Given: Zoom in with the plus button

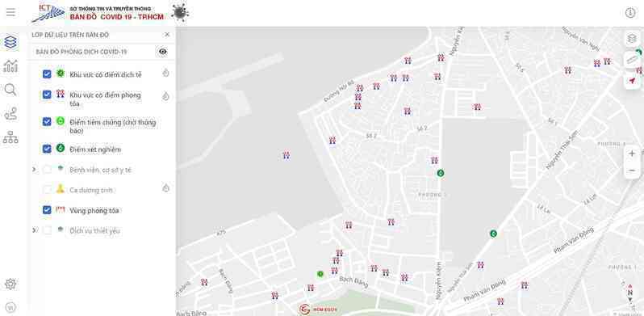Looking at the screenshot, I should pyautogui.click(x=632, y=154).
